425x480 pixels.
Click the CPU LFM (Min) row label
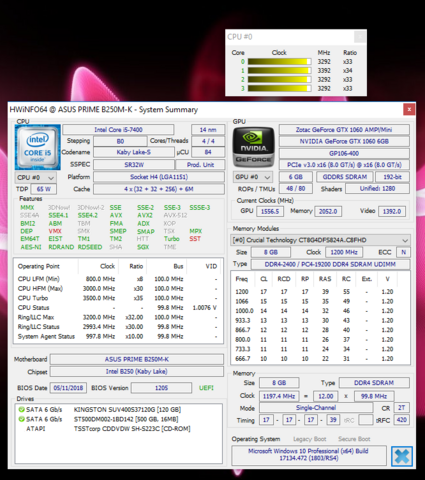coord(39,279)
